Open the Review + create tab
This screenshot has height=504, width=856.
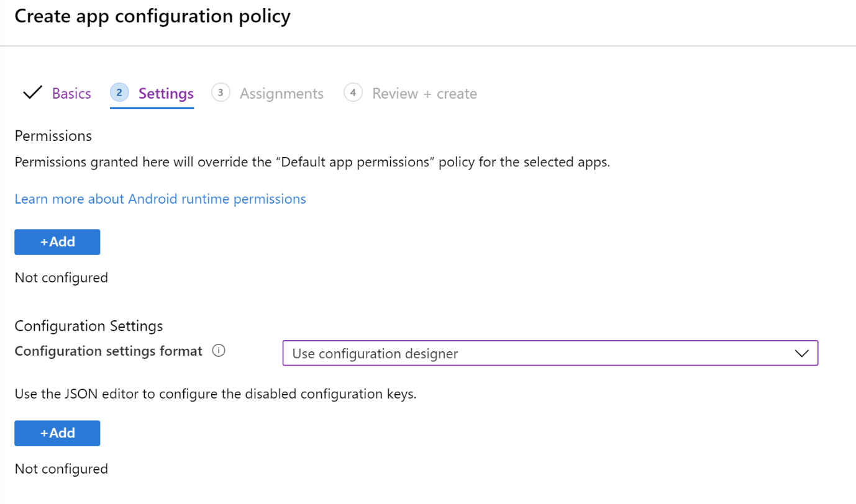pyautogui.click(x=424, y=93)
